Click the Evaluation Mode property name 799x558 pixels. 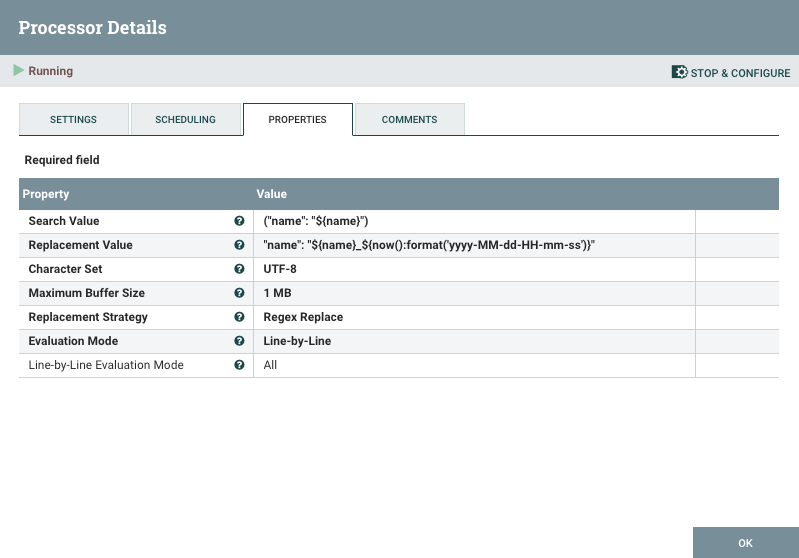[73, 340]
